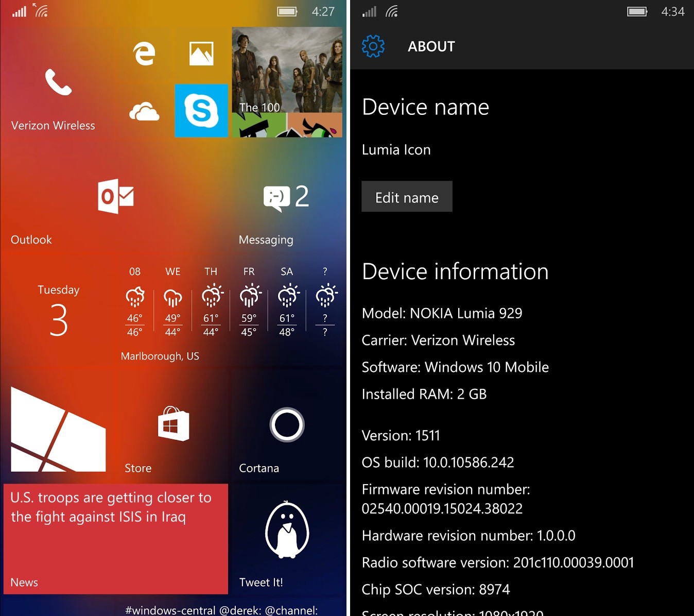Viewport: 694px width, 616px height.
Task: Open the Windows Store tile
Action: click(x=172, y=425)
